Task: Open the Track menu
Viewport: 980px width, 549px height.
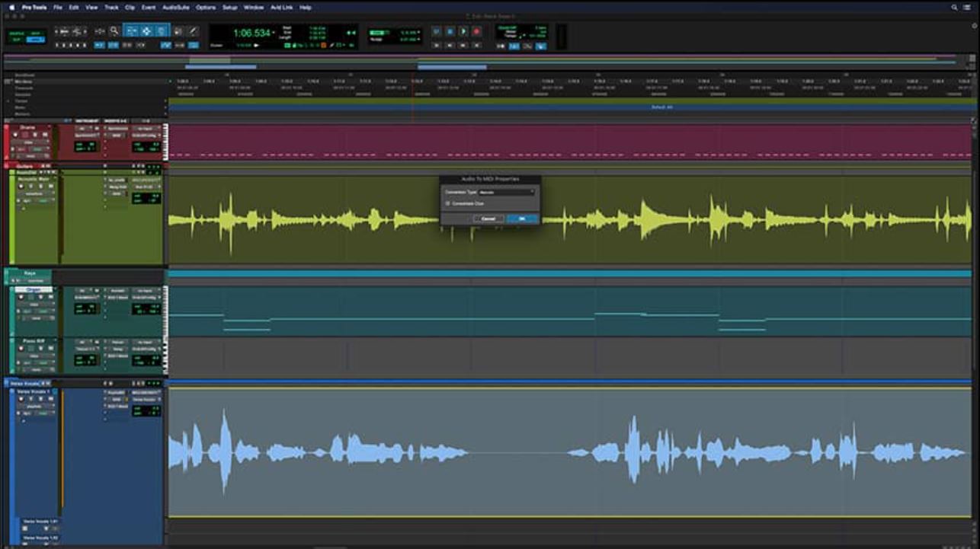Action: click(x=111, y=7)
